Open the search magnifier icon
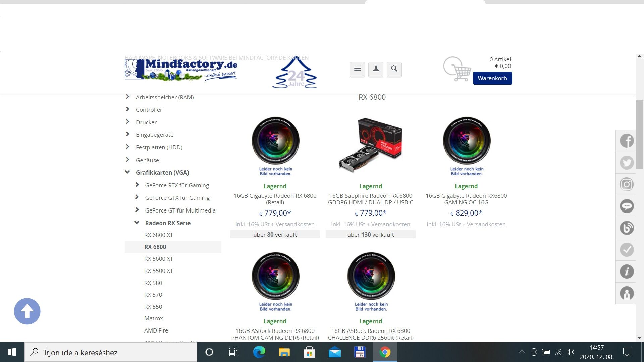Screen dimensions: 644x362 point(394,69)
